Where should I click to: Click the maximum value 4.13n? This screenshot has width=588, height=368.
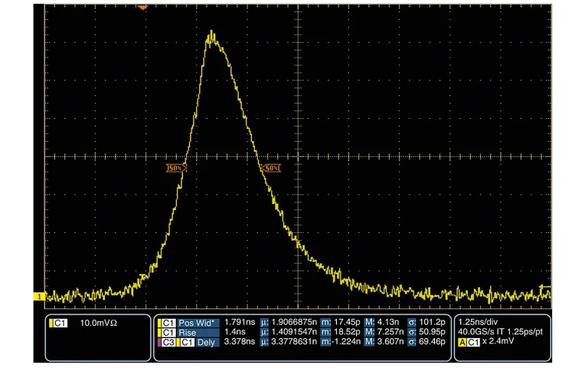tap(387, 322)
